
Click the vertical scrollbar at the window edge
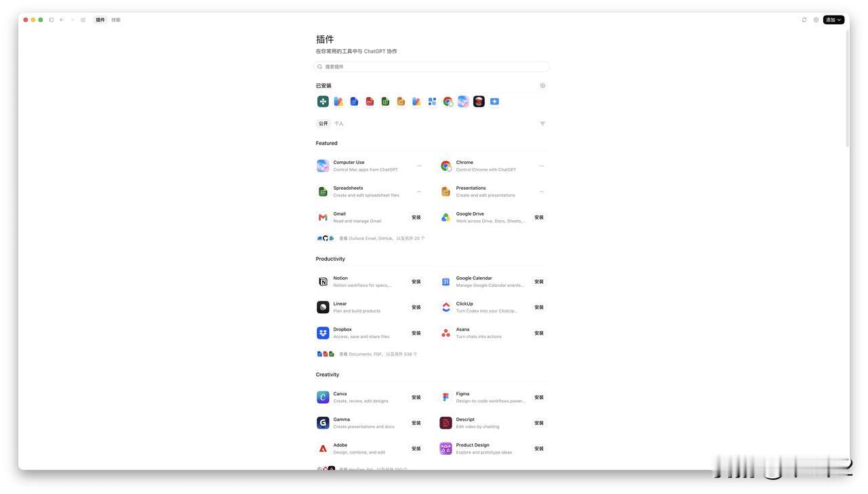tap(847, 88)
